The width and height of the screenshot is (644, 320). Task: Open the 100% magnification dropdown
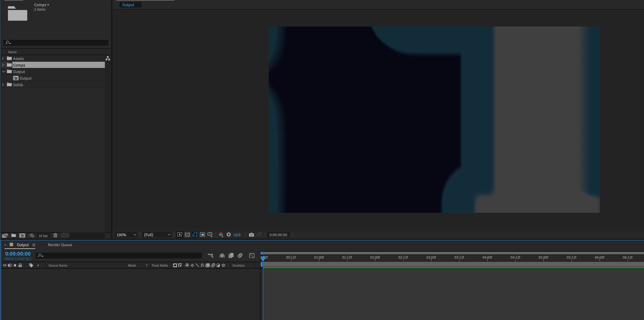point(126,235)
